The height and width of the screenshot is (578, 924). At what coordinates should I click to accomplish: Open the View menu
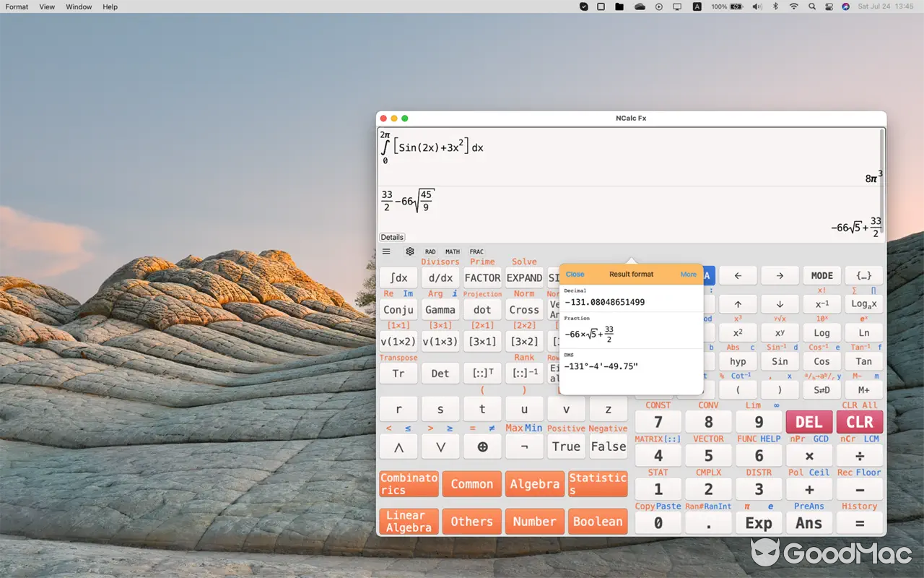[x=46, y=7]
